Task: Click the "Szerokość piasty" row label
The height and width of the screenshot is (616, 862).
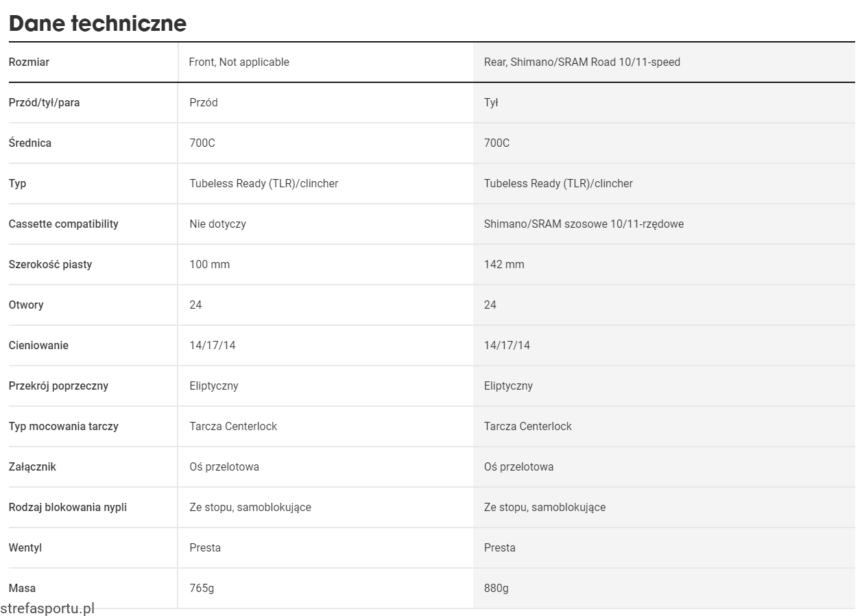Action: (x=50, y=265)
